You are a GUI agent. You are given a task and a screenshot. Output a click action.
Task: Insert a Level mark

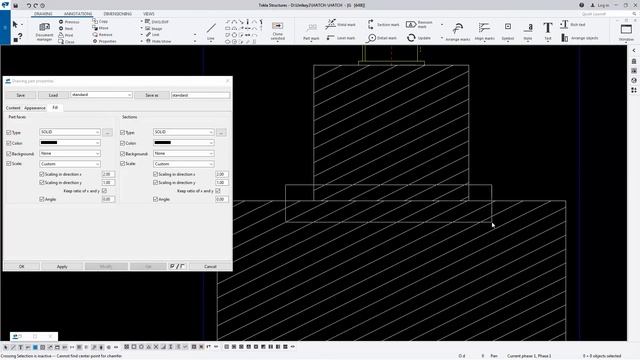[340, 38]
